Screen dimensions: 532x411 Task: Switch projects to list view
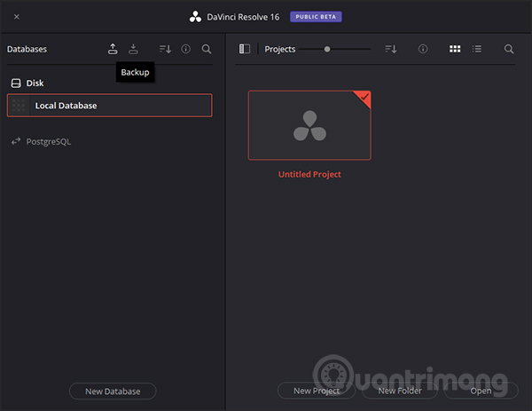pos(477,49)
